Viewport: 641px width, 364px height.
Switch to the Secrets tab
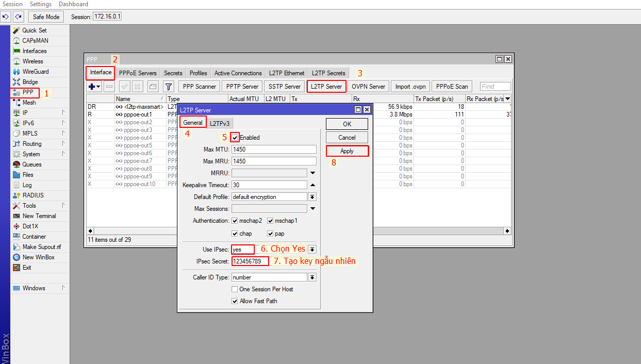point(173,73)
